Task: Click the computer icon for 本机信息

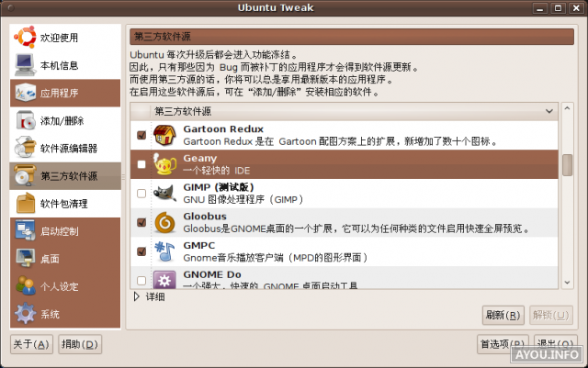Action: pyautogui.click(x=25, y=65)
